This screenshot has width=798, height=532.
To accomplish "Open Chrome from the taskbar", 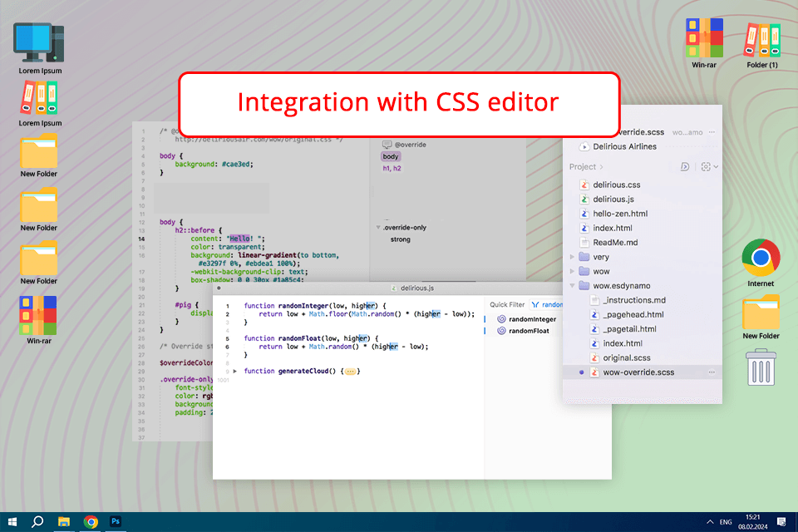I will click(91, 522).
